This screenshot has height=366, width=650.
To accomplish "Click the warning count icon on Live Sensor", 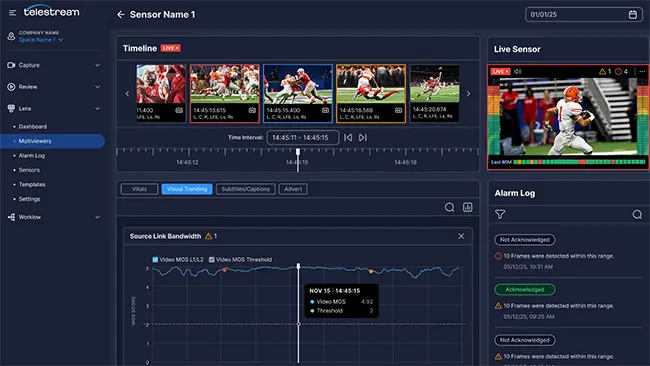I will [602, 72].
